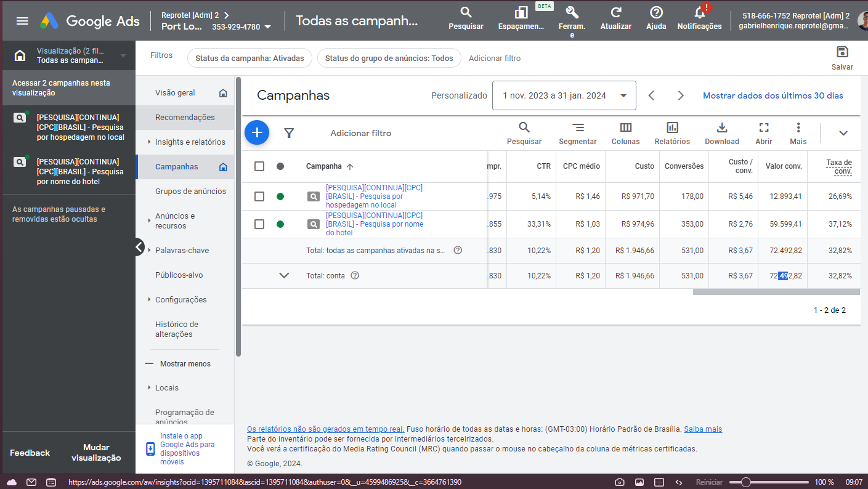This screenshot has width=868, height=489.
Task: Open the 'Saiba mais' link
Action: click(703, 429)
